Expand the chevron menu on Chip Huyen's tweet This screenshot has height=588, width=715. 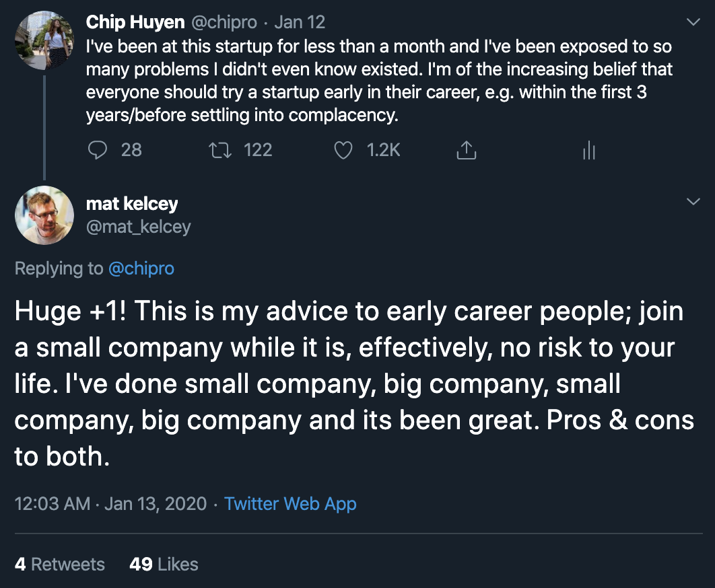coord(693,22)
